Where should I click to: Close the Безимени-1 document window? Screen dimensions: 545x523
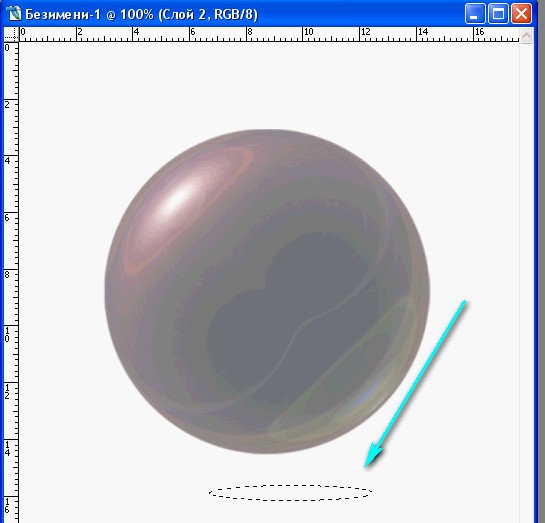pos(521,14)
